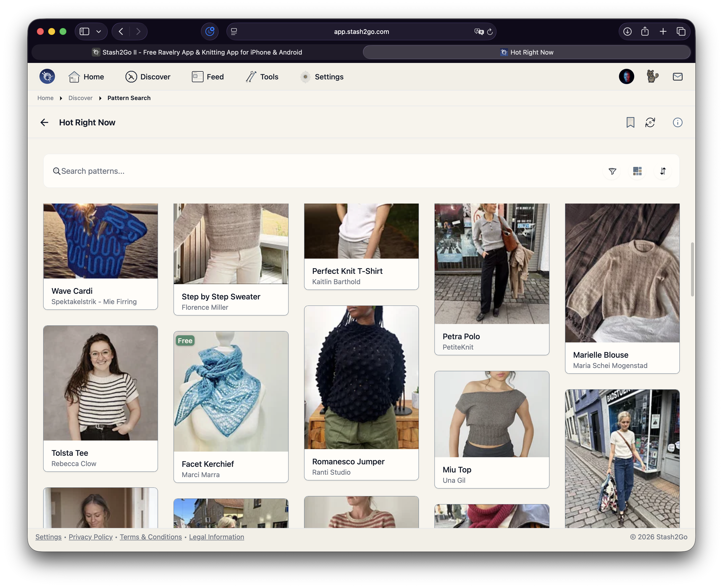Screen dimensions: 723x588
Task: Open the mail envelope icon
Action: (x=677, y=77)
